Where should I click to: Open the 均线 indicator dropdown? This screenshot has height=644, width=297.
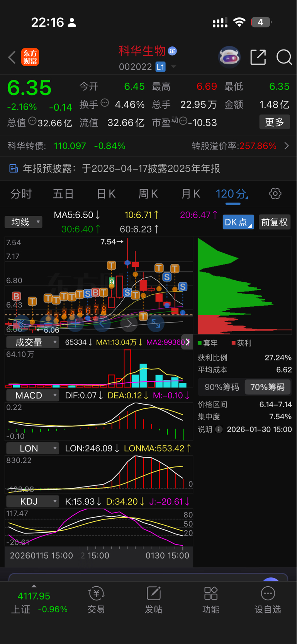[x=23, y=222]
